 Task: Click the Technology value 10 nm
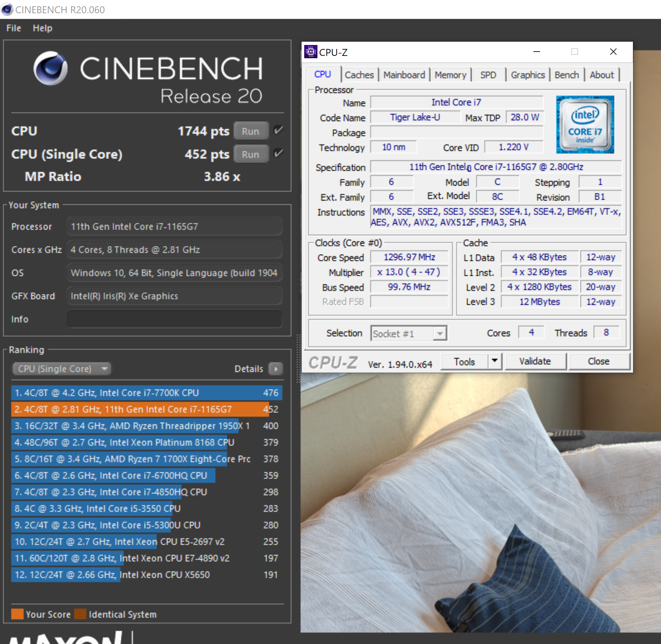(393, 147)
